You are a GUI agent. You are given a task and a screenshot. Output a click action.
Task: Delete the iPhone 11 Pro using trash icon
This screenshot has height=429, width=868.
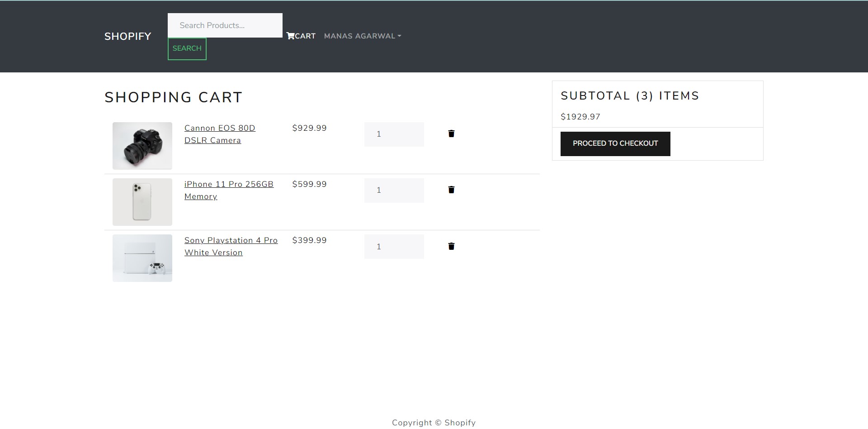pos(451,190)
